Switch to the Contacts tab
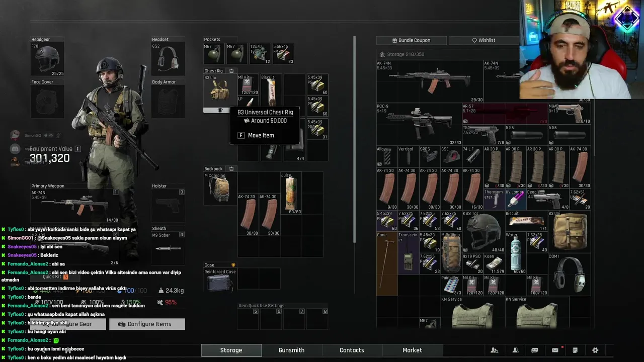644x362 pixels. (x=352, y=350)
